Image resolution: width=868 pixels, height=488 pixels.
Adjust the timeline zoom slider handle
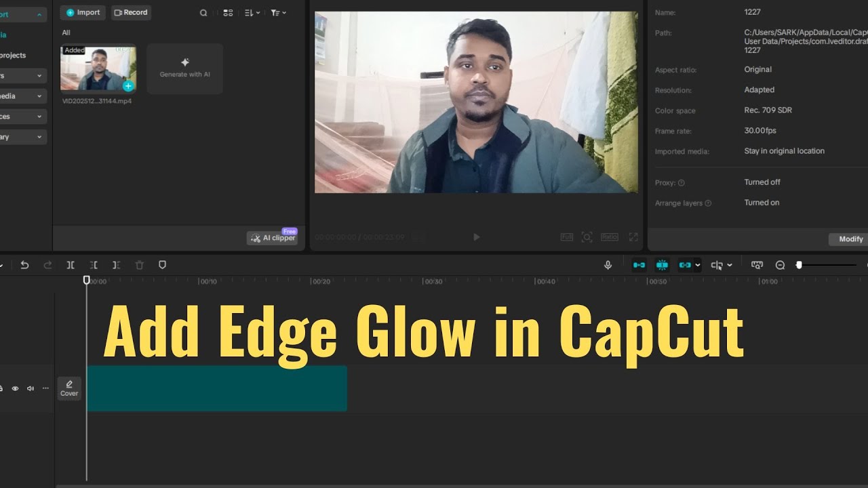799,265
